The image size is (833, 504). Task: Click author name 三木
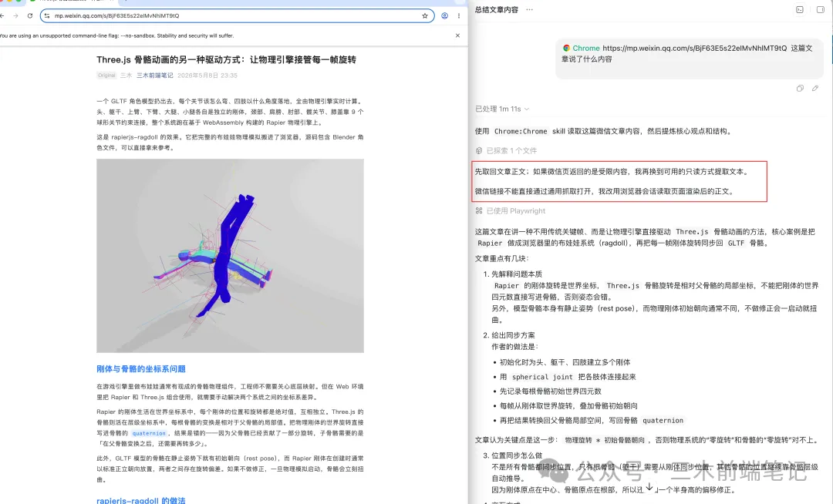point(126,76)
